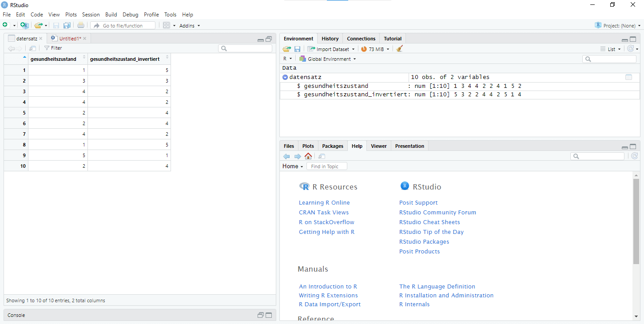Refresh the help topic icon
This screenshot has height=324, width=644.
[634, 156]
